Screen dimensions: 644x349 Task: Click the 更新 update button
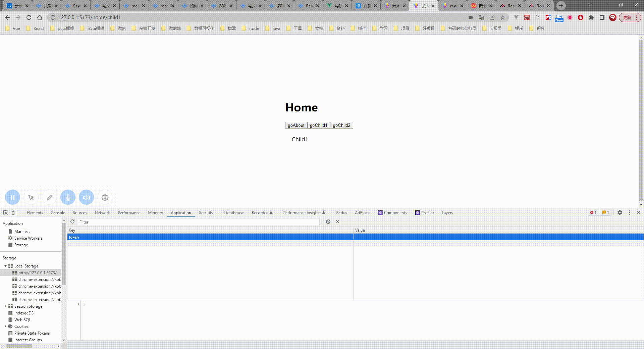[x=630, y=17]
